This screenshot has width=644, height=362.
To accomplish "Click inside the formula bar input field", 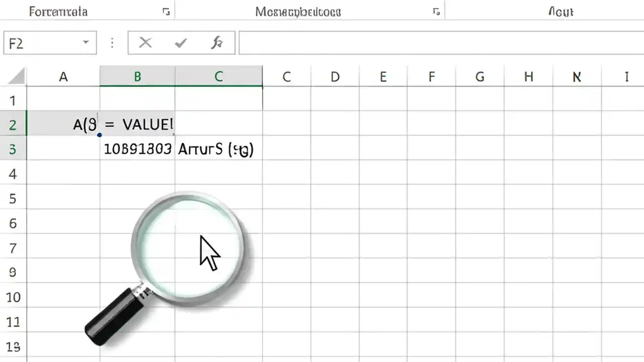I will (438, 43).
